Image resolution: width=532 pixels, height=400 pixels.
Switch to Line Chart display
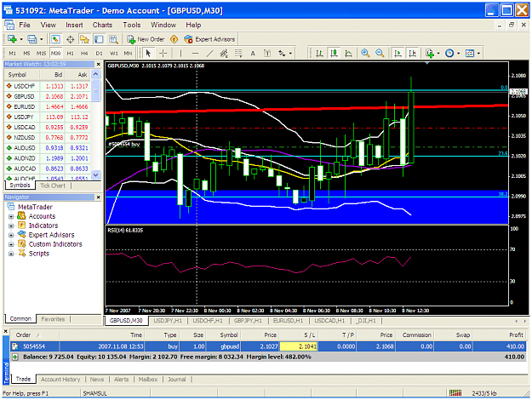348,54
